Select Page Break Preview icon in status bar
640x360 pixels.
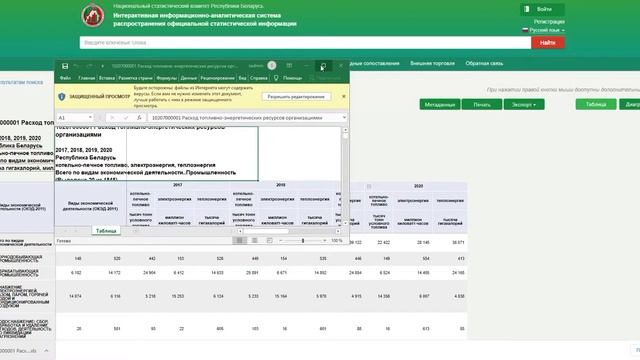[x=269, y=241]
